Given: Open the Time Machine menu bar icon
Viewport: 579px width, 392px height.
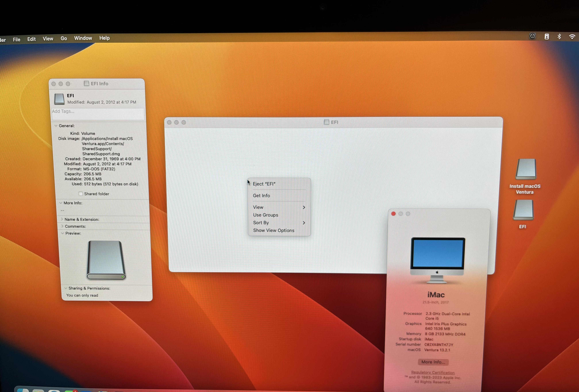Looking at the screenshot, I should (532, 36).
